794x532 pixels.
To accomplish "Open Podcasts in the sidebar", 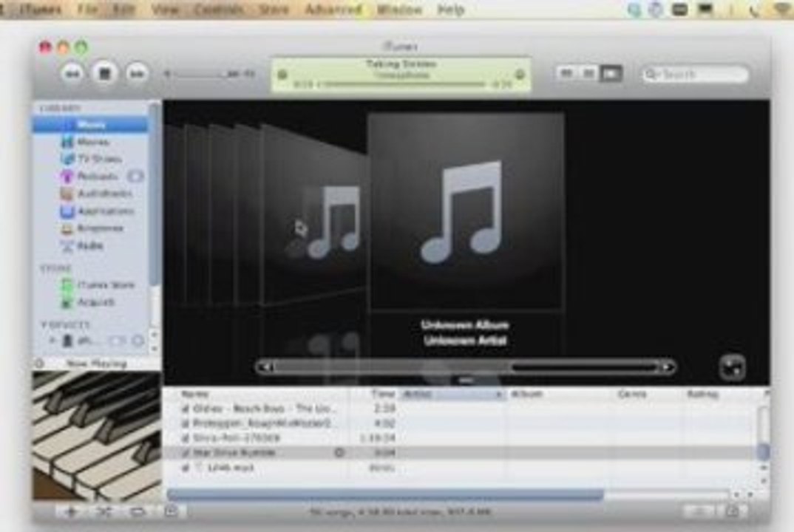I will (98, 176).
